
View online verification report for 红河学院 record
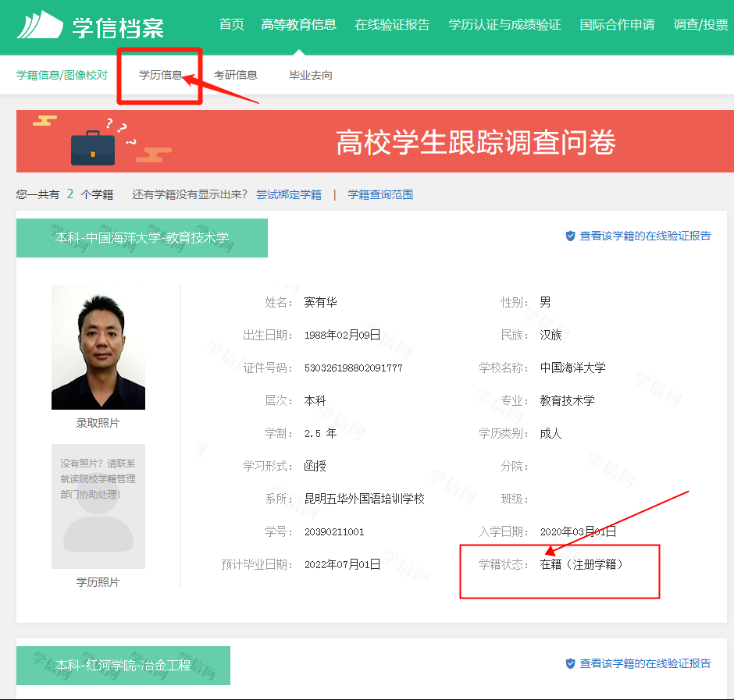(645, 663)
